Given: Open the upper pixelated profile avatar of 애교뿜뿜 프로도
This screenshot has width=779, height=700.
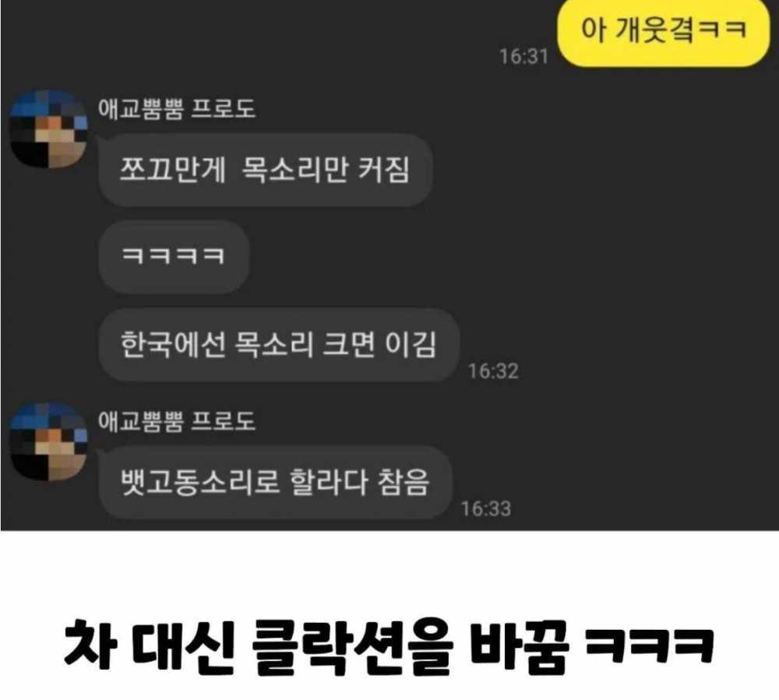Looking at the screenshot, I should (x=48, y=128).
